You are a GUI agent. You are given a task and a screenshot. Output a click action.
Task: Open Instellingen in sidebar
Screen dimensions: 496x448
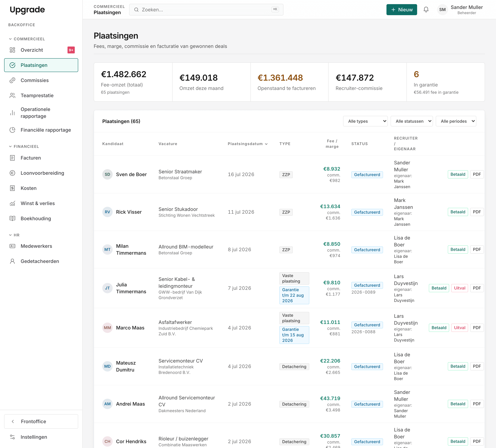click(x=41, y=437)
